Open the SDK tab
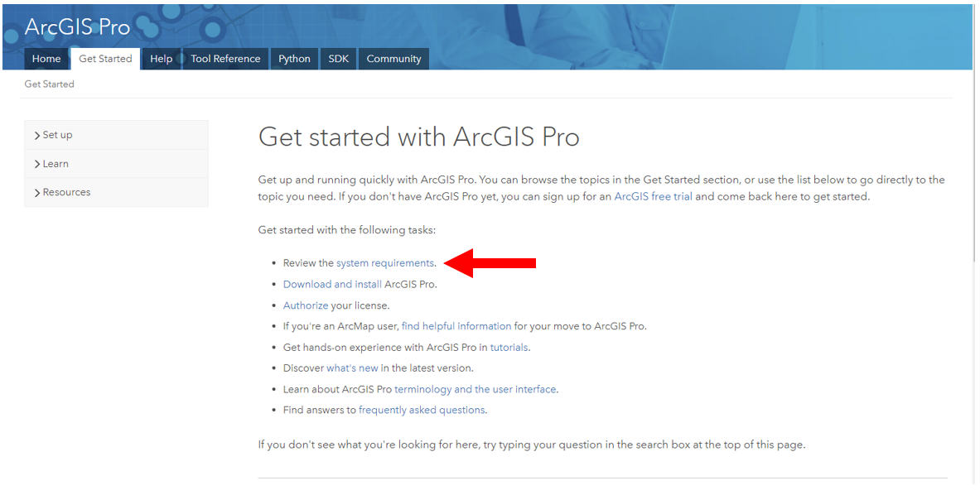This screenshot has height=495, width=980. click(339, 59)
